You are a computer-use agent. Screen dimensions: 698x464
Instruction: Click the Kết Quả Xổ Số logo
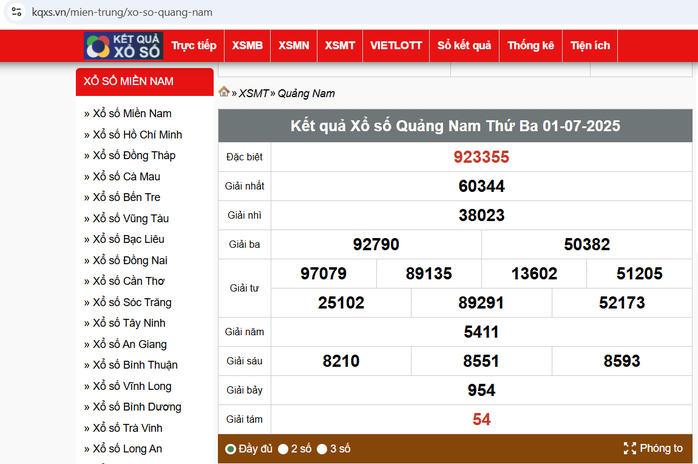pos(121,46)
